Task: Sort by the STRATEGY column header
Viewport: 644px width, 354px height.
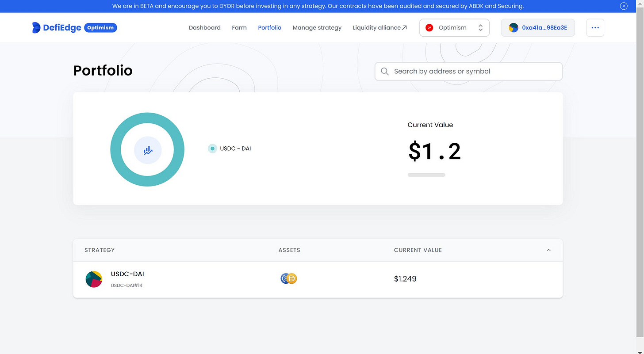Action: point(100,250)
